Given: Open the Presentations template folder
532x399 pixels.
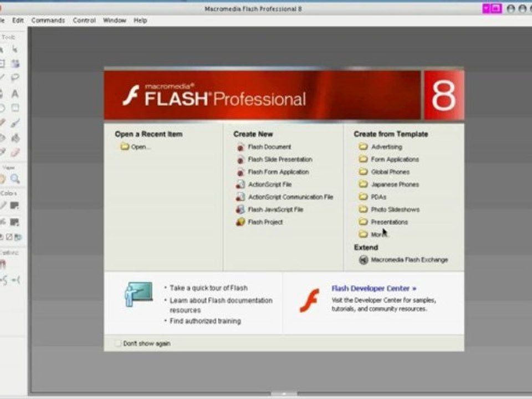Looking at the screenshot, I should tap(389, 222).
